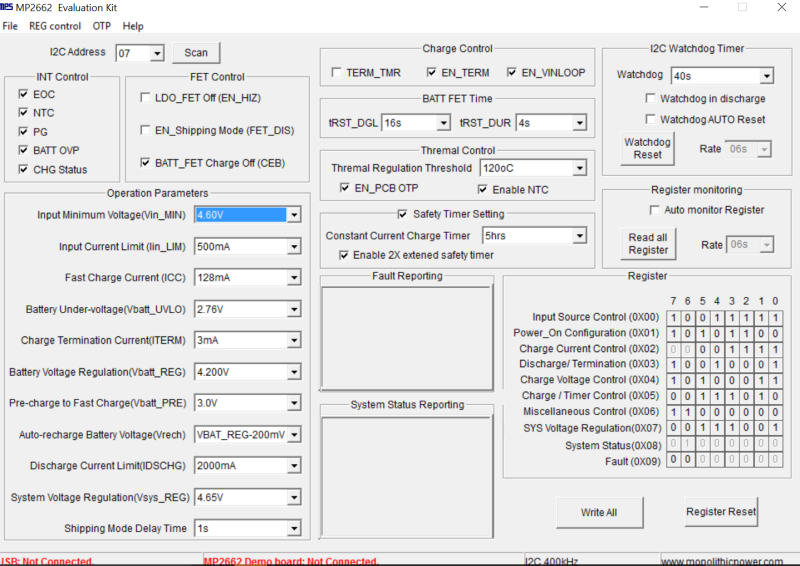
Task: Click the MP2662 Demo board status text
Action: [291, 561]
